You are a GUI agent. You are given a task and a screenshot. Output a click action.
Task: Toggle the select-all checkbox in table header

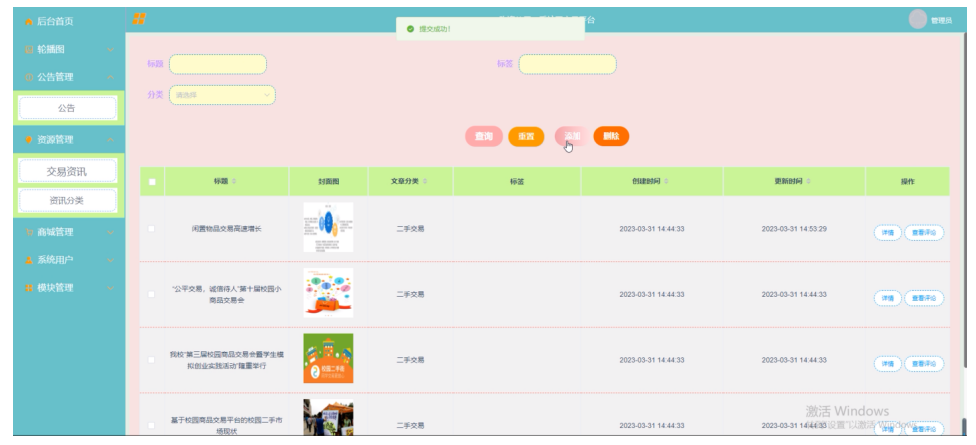pos(152,182)
